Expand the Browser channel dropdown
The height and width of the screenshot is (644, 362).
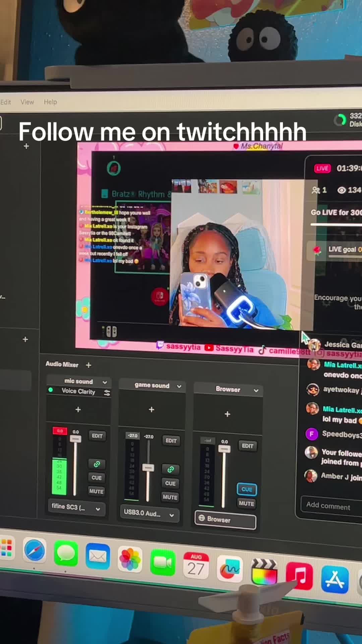(x=256, y=391)
